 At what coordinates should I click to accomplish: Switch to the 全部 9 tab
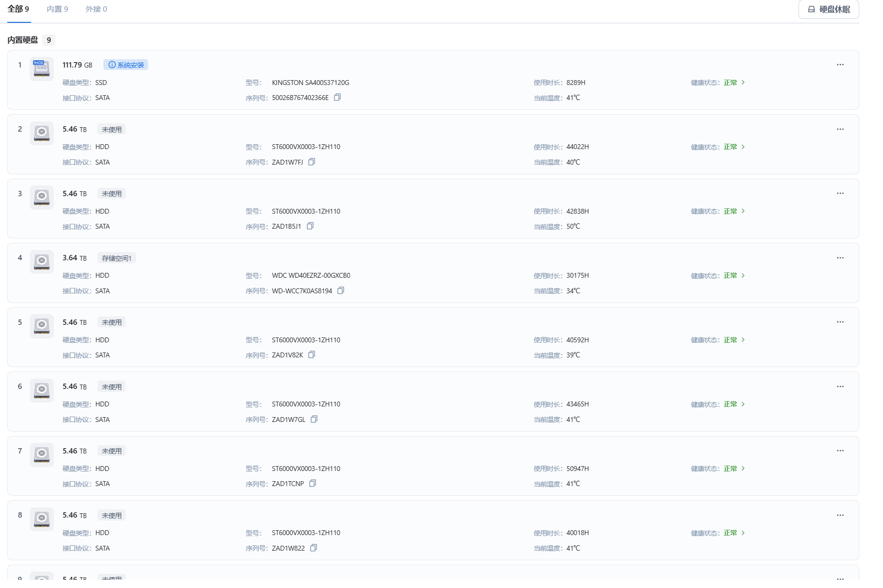coord(18,9)
